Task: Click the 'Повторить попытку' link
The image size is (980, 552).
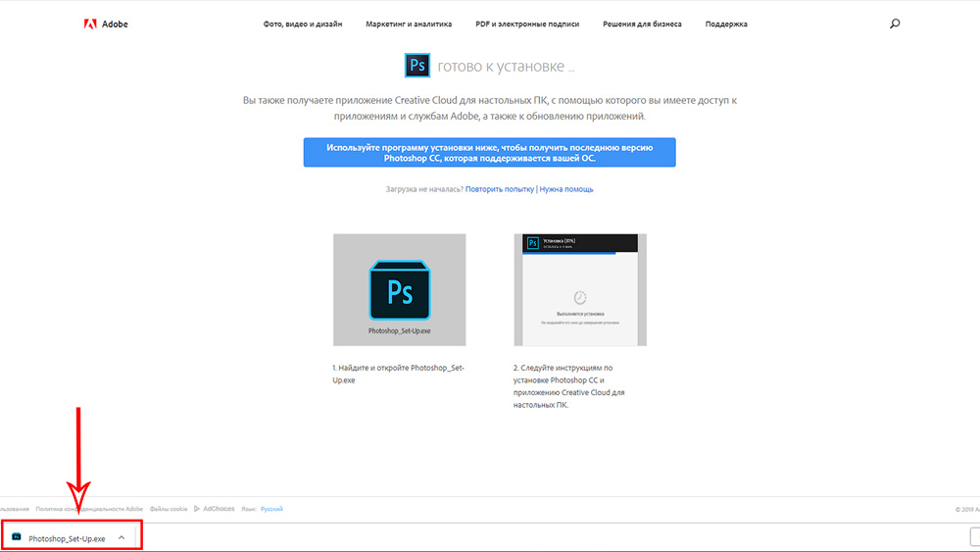Action: coord(500,189)
